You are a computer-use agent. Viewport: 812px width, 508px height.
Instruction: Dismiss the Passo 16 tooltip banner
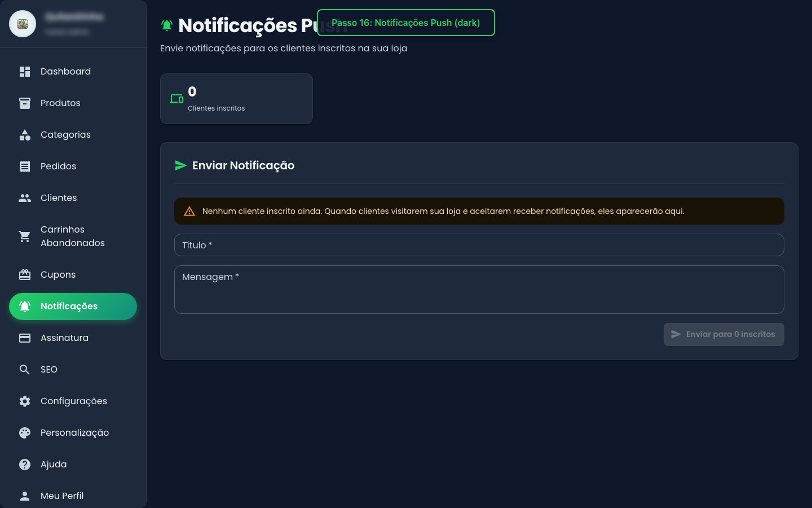click(405, 23)
